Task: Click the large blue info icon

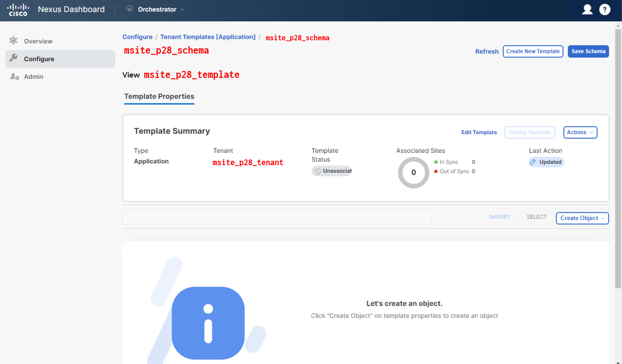Action: pos(208,323)
